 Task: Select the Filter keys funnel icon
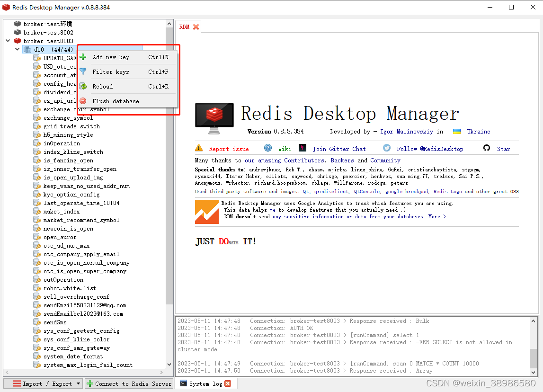pos(83,71)
